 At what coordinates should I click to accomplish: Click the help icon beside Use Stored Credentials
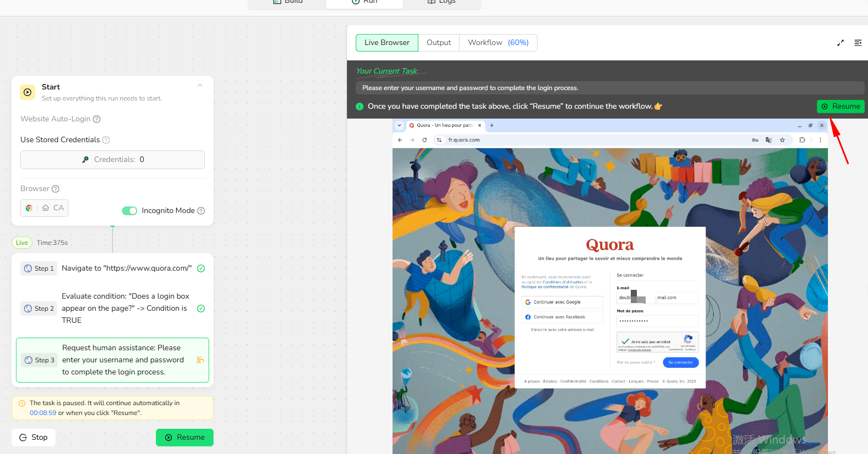(x=106, y=140)
